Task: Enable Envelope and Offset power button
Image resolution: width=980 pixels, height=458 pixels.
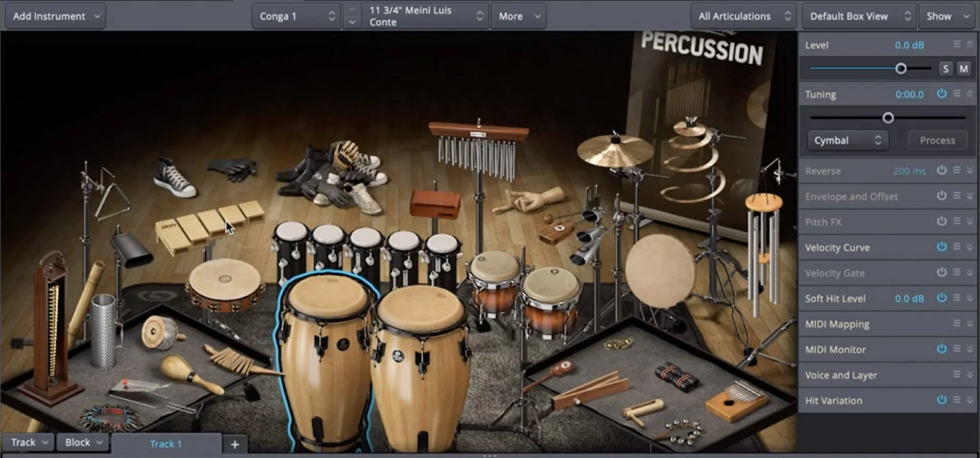Action: (x=942, y=196)
